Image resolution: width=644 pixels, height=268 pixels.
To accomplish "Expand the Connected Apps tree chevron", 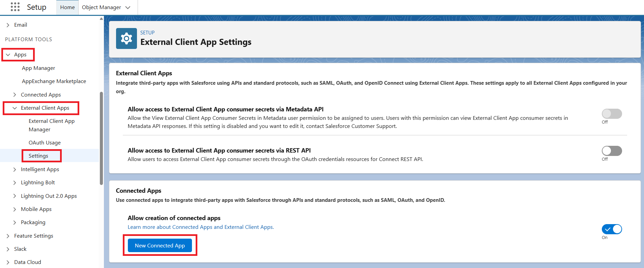I will [15, 95].
